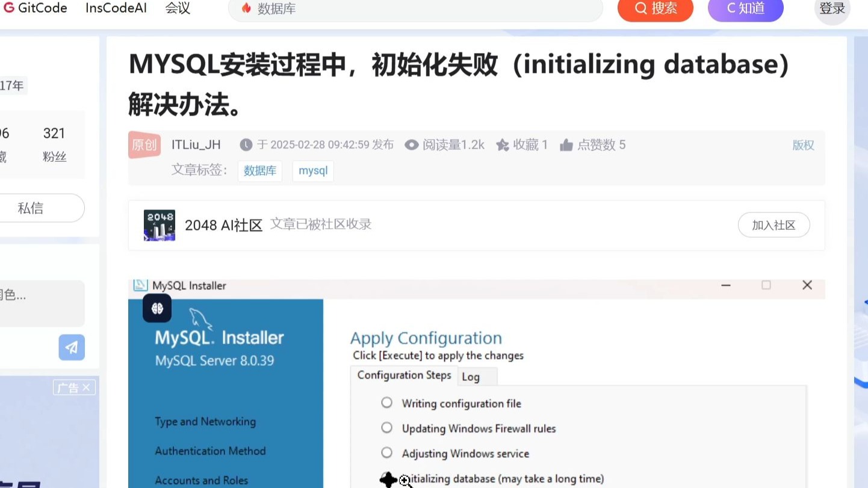The width and height of the screenshot is (868, 488).
Task: Click the 阅读量1.2k text
Action: [x=453, y=145]
